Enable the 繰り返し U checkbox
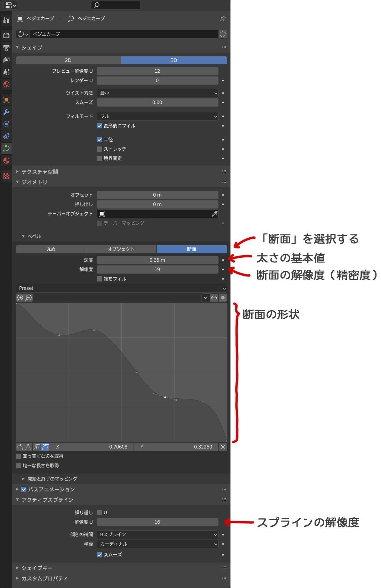Image resolution: width=381 pixels, height=588 pixels. 99,512
